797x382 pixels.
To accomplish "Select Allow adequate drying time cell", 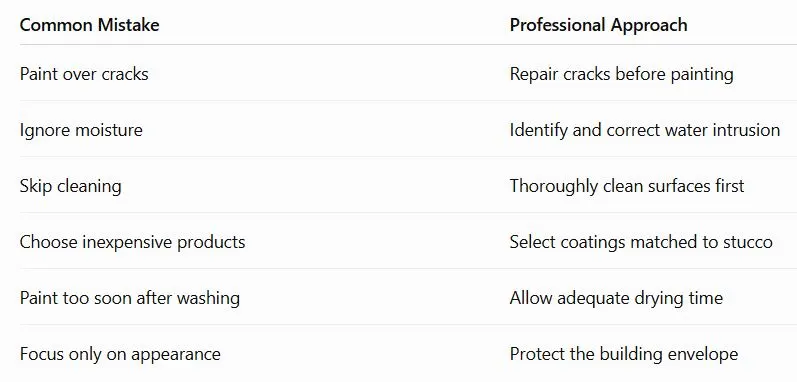I will coord(616,298).
